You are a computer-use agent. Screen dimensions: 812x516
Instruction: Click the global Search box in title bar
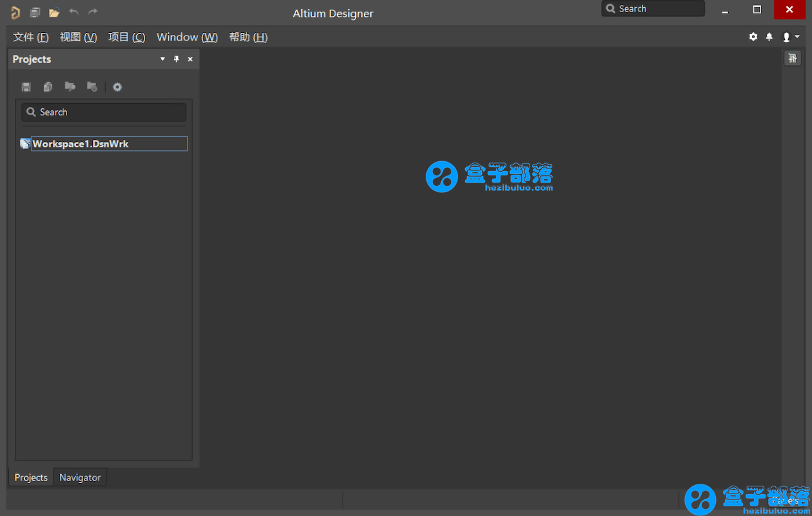[653, 8]
